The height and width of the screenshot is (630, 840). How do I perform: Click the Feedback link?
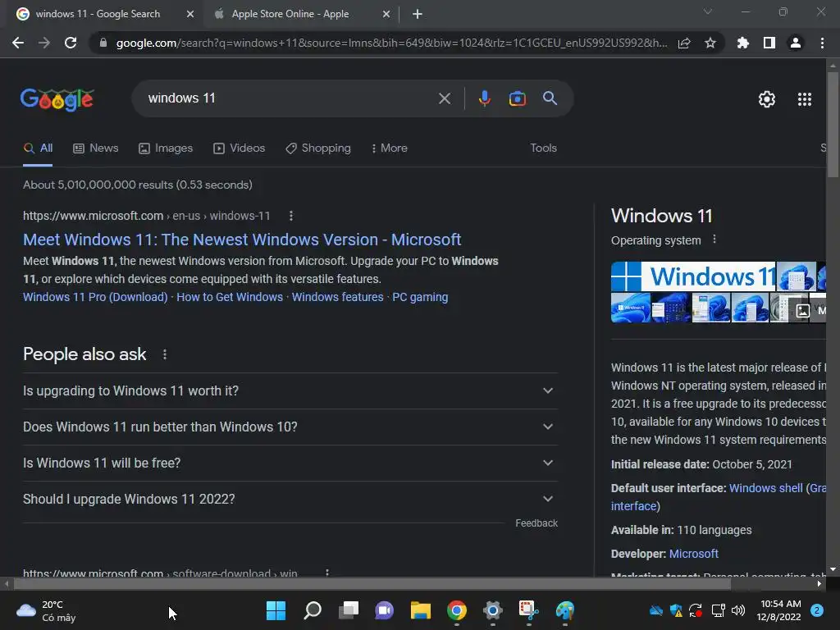pos(536,523)
